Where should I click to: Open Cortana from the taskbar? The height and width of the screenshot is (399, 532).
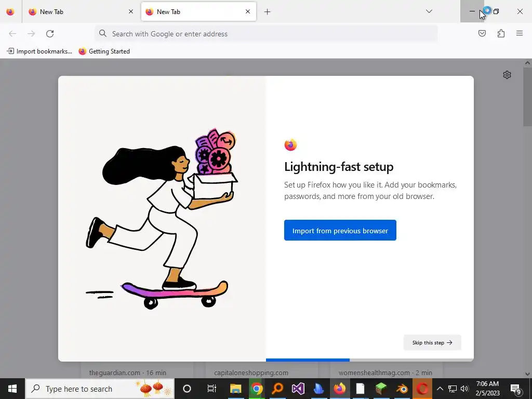tap(187, 389)
